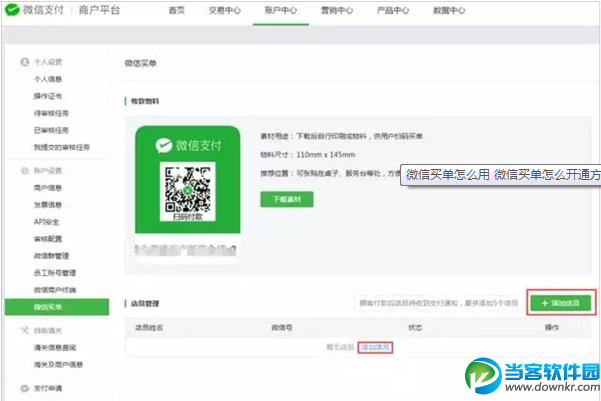The image size is (601, 401).
Task: Open 清关信息查询 in sidebar
Action: (x=55, y=348)
